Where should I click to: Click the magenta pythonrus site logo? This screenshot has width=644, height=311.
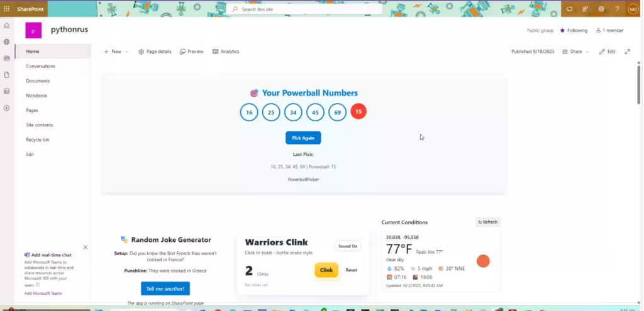pyautogui.click(x=33, y=30)
